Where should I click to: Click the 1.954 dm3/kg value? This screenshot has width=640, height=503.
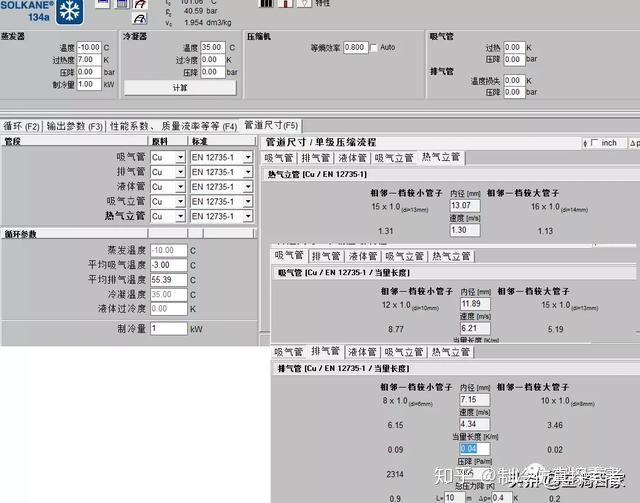[208, 22]
